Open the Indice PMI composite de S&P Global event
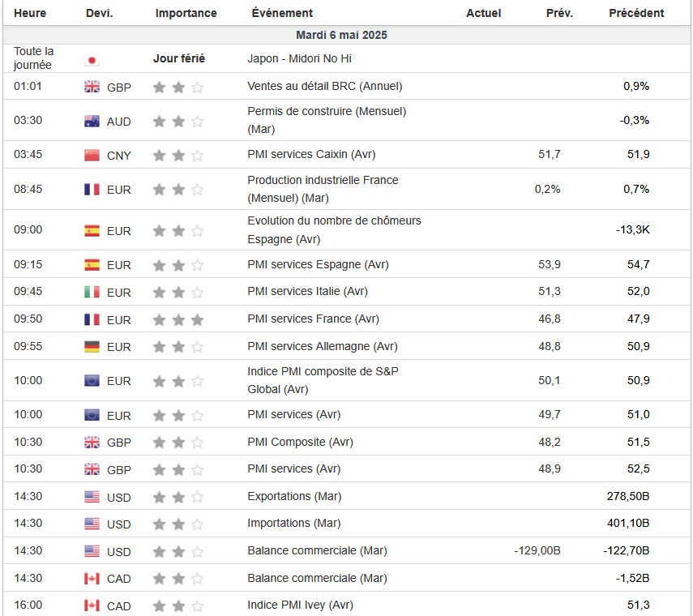 [x=323, y=379]
